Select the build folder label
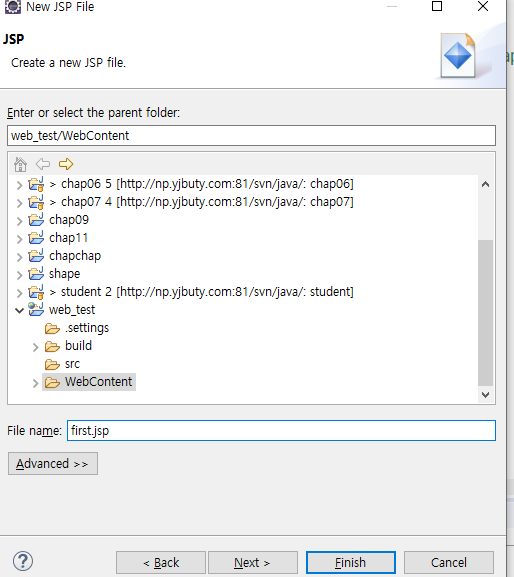Viewport: 514px width, 577px height. point(78,346)
